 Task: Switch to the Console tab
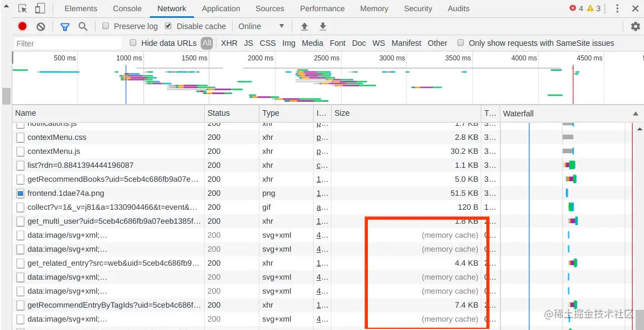pyautogui.click(x=127, y=8)
